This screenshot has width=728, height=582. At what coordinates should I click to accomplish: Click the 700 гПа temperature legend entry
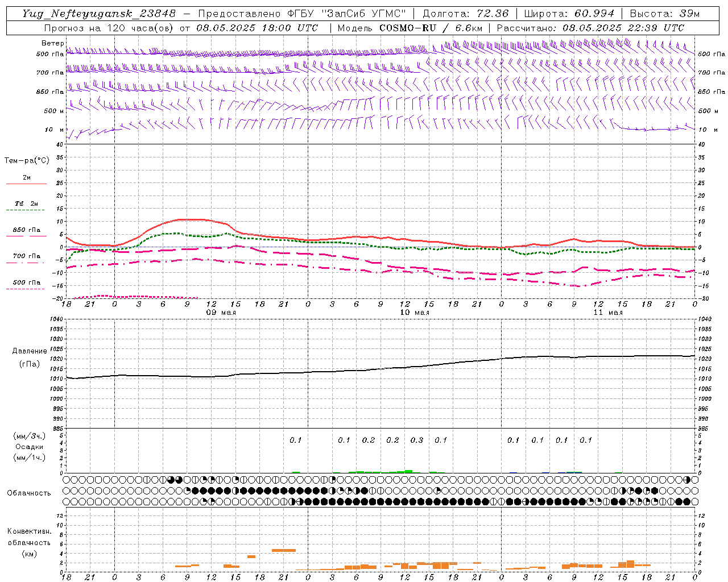tap(27, 256)
